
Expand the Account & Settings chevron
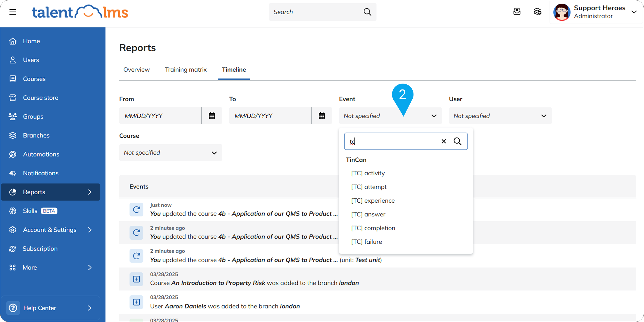click(90, 230)
